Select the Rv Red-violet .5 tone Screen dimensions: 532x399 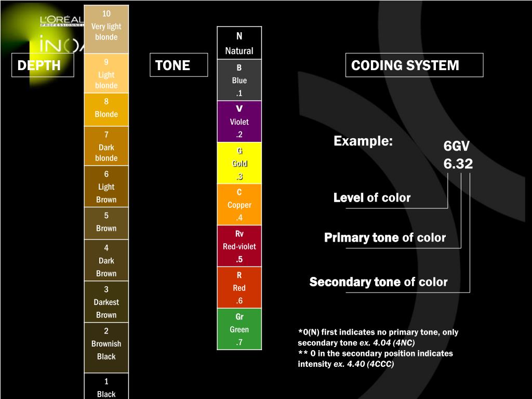tap(239, 246)
